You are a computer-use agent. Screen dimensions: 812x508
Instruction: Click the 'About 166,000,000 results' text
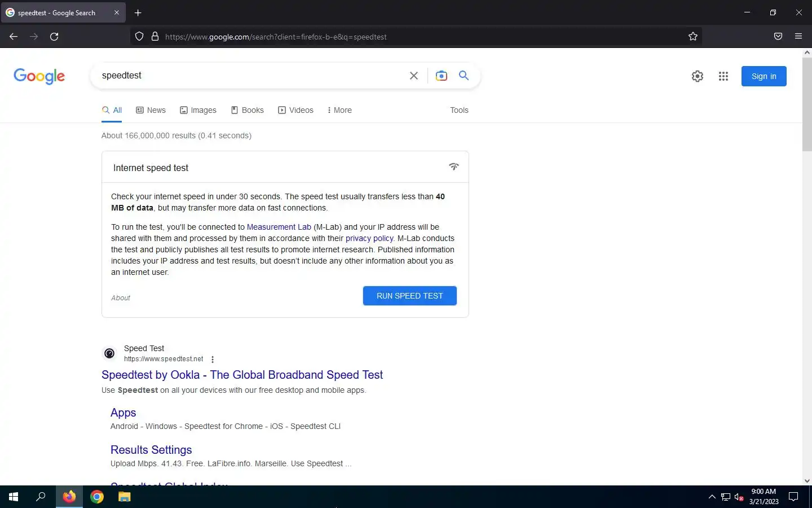176,135
